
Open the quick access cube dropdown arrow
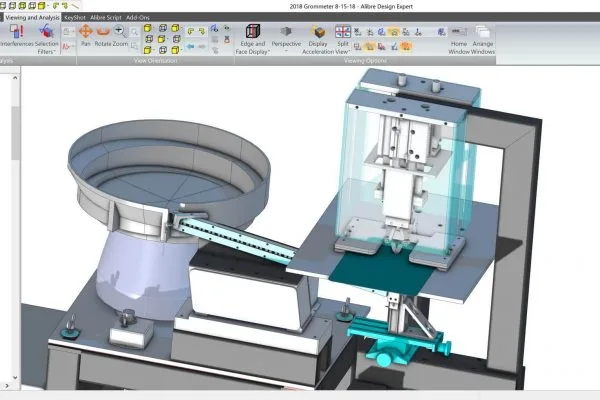point(48,5)
